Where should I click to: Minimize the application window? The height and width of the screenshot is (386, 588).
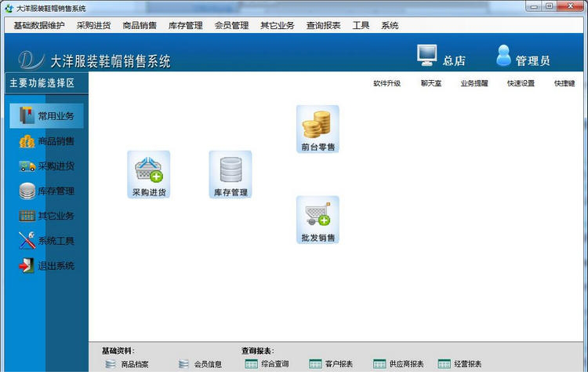coord(534,6)
